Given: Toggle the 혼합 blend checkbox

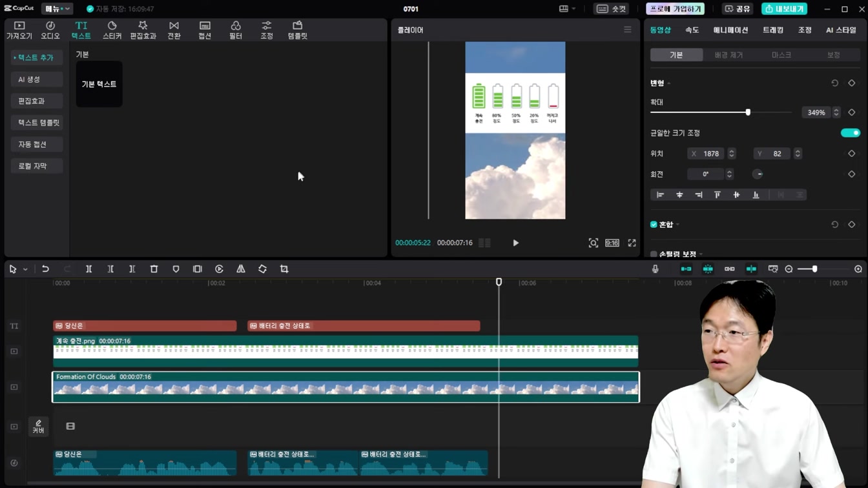Looking at the screenshot, I should tap(654, 225).
